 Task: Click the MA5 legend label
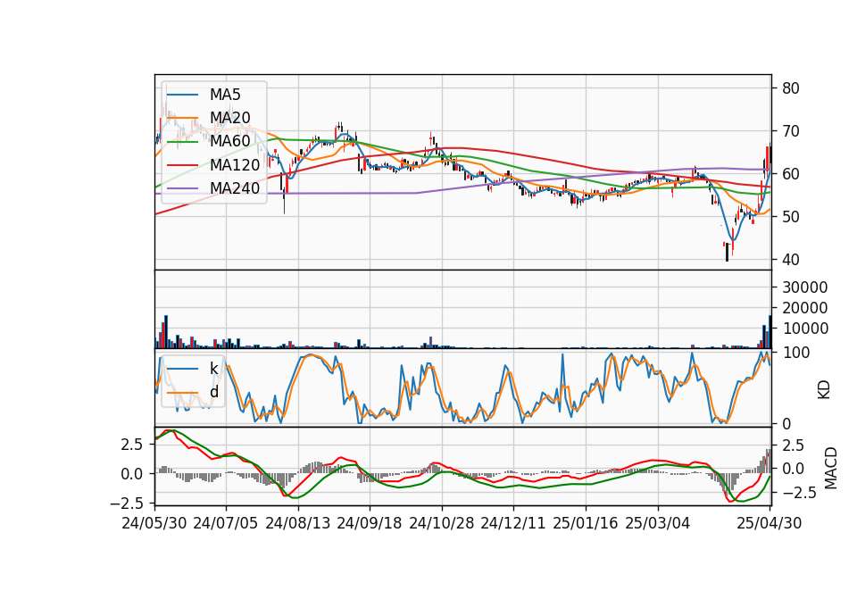225,95
